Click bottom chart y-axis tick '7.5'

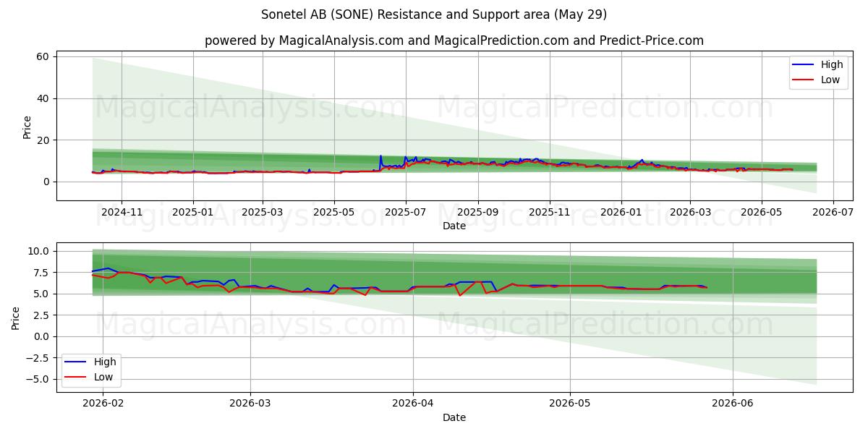[42, 273]
